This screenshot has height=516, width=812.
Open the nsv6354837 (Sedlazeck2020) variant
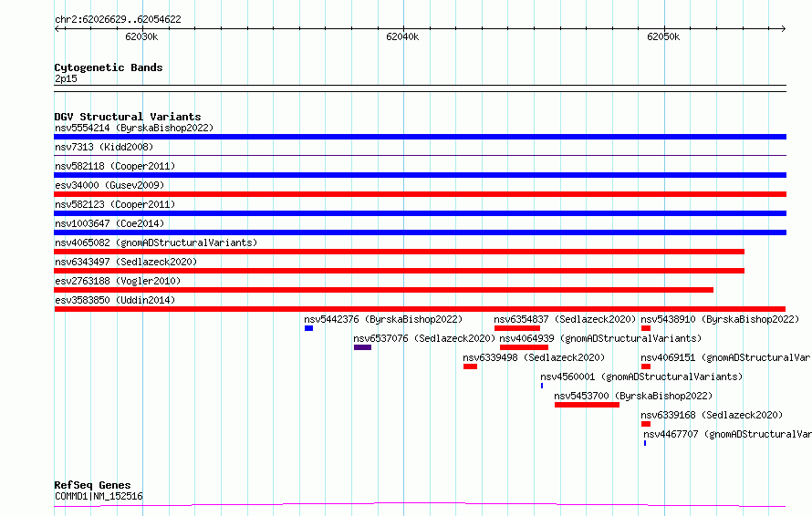pyautogui.click(x=565, y=319)
